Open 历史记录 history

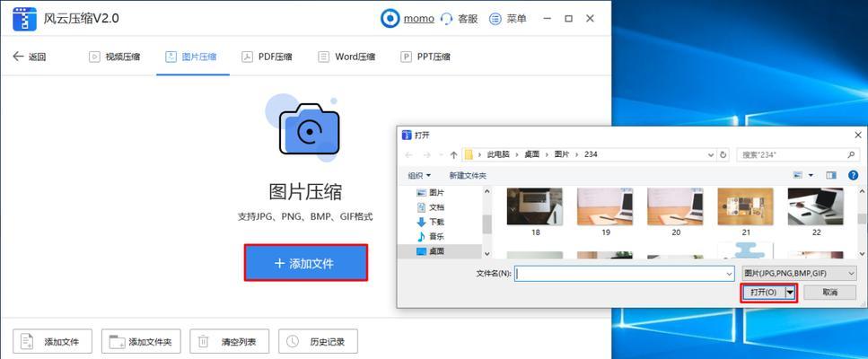pos(319,341)
